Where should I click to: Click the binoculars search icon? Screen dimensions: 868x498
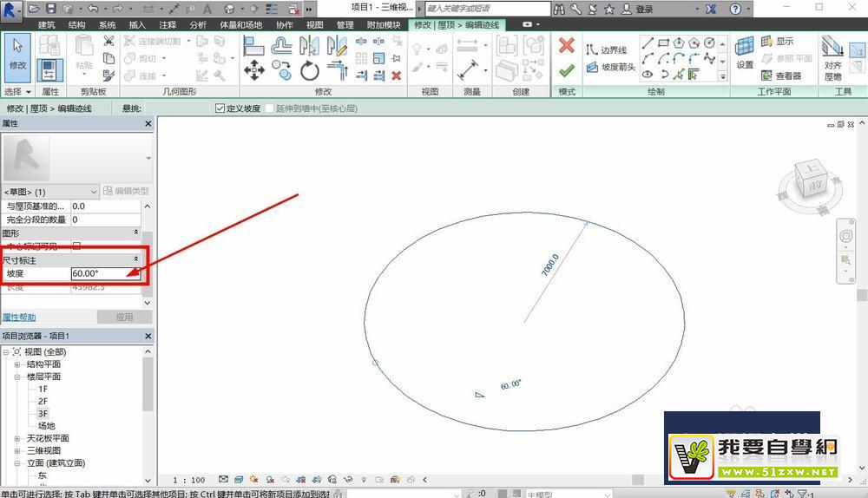pyautogui.click(x=559, y=9)
